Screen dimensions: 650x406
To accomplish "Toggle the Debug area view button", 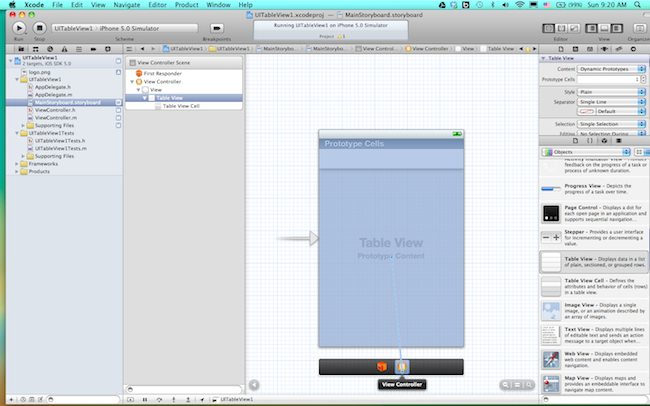I will point(604,28).
